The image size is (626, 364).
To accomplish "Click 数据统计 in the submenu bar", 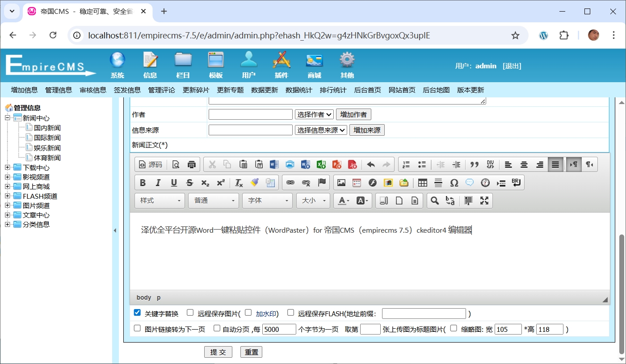I will click(x=299, y=90).
